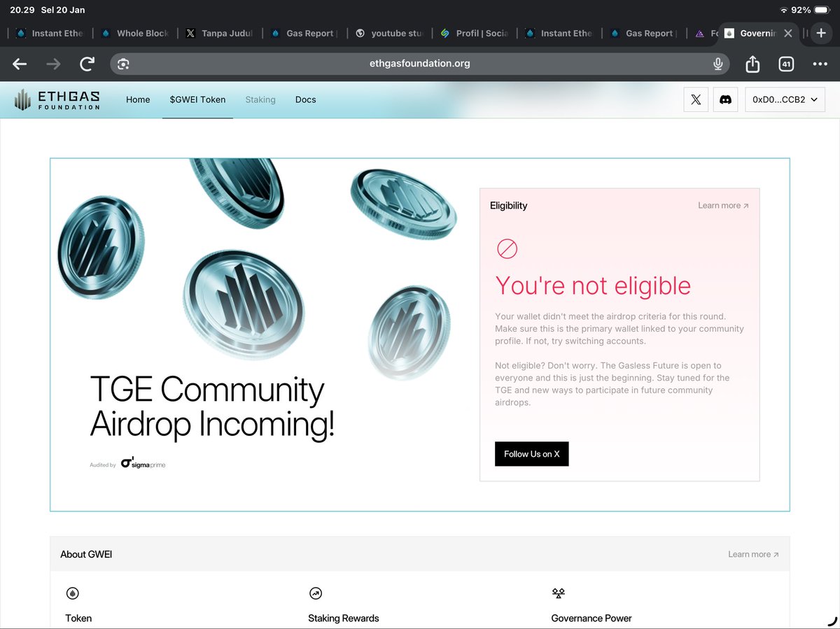Open a new tab with plus button
The width and height of the screenshot is (840, 629).
pos(822,33)
